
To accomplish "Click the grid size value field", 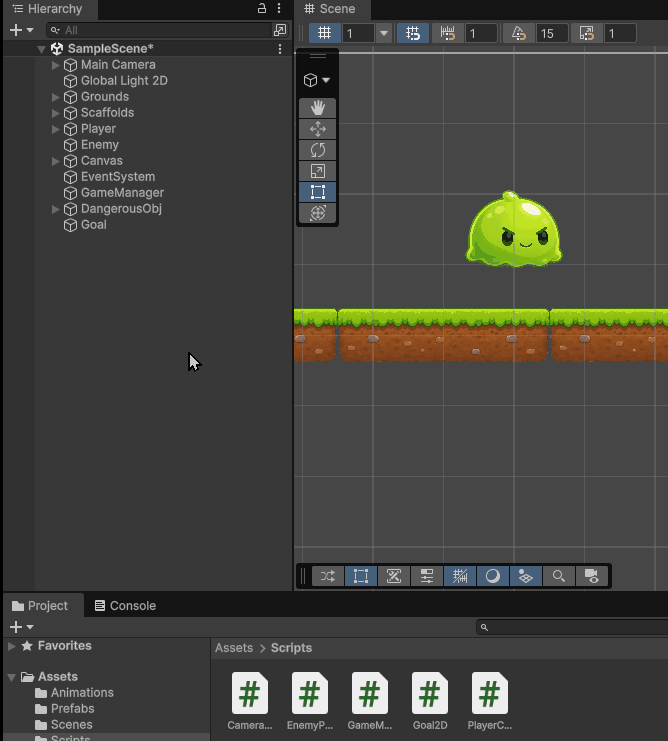I will [x=358, y=33].
